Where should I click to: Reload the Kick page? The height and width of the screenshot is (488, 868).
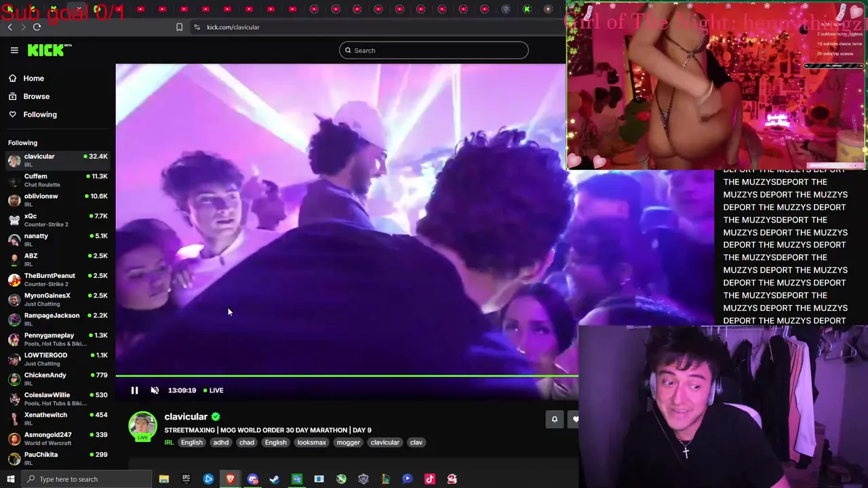click(37, 27)
